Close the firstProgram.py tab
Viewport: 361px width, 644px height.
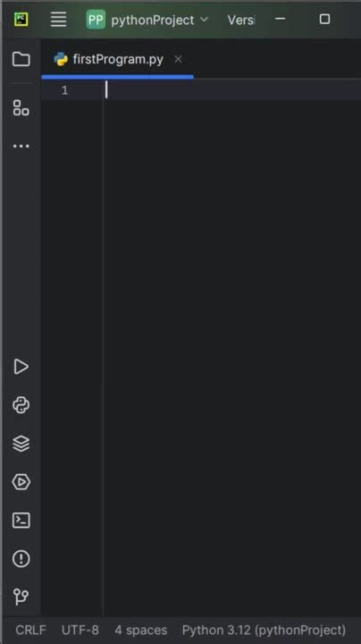pyautogui.click(x=178, y=60)
